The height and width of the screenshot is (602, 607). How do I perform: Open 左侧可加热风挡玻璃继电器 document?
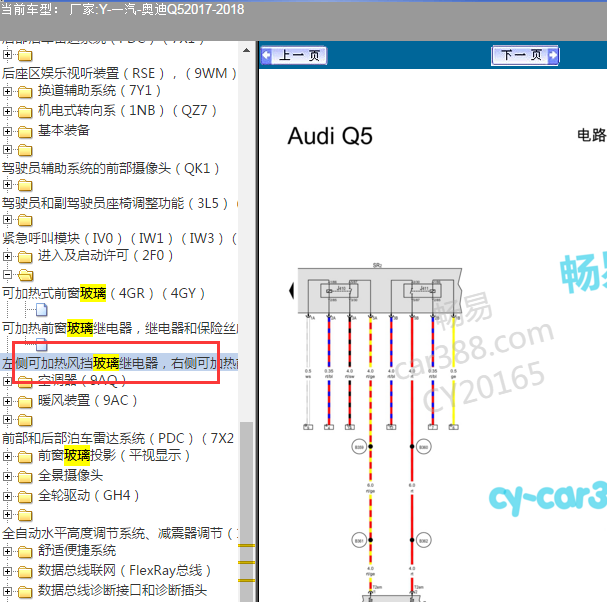click(x=120, y=363)
